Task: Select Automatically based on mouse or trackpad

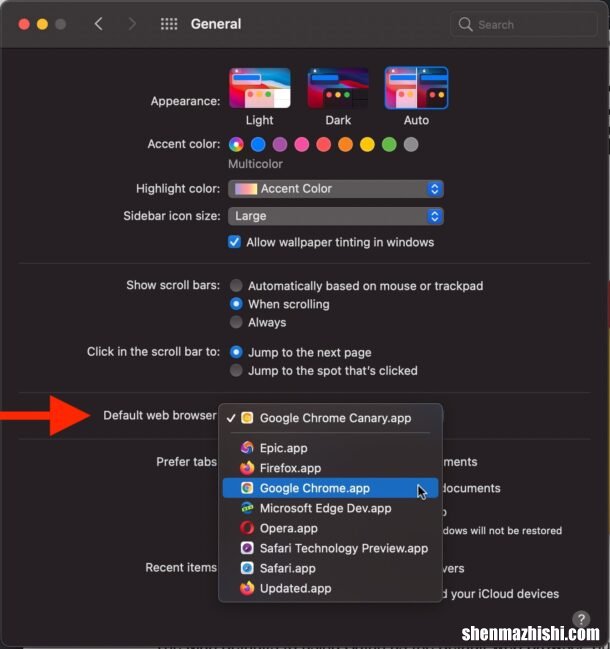Action: tap(236, 286)
